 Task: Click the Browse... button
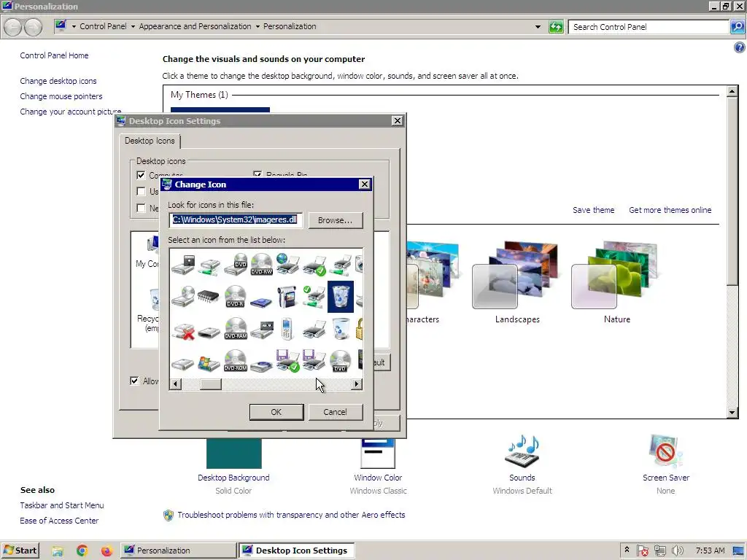click(x=336, y=220)
